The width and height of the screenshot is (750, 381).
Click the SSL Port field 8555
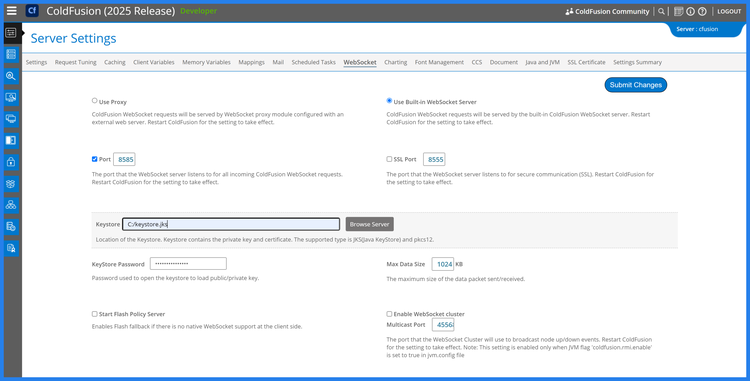click(434, 160)
